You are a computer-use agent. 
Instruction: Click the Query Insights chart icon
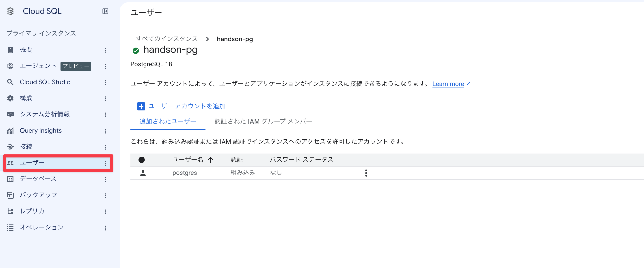(x=10, y=130)
